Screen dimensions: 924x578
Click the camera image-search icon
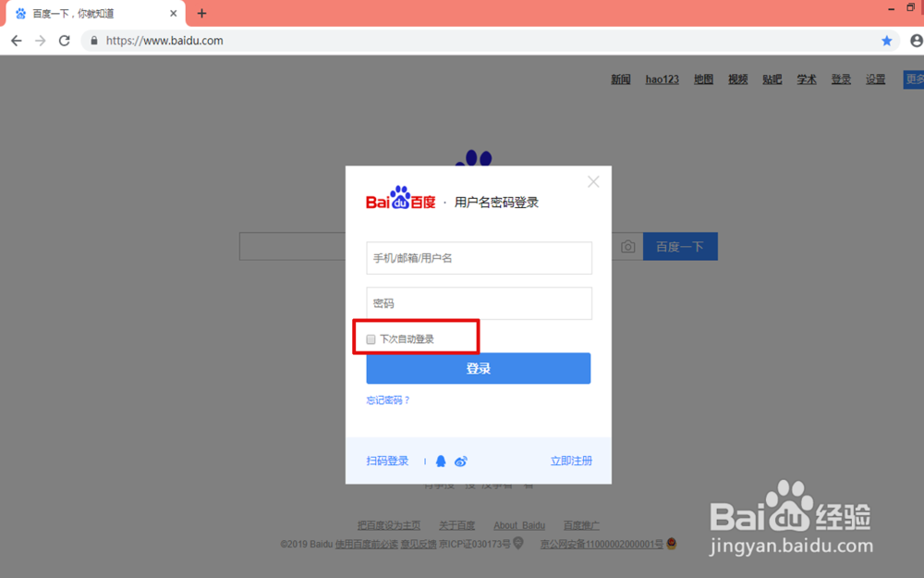628,247
